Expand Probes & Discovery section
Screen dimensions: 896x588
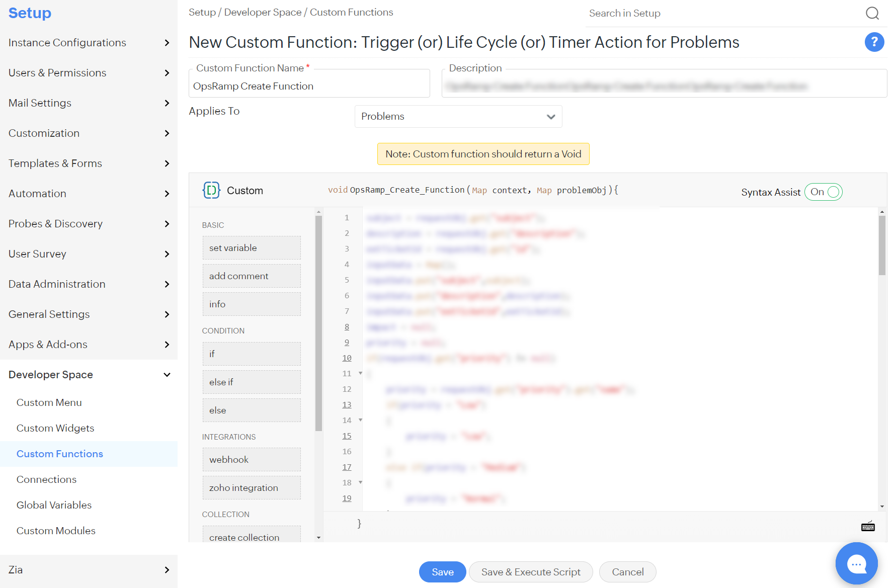click(89, 224)
